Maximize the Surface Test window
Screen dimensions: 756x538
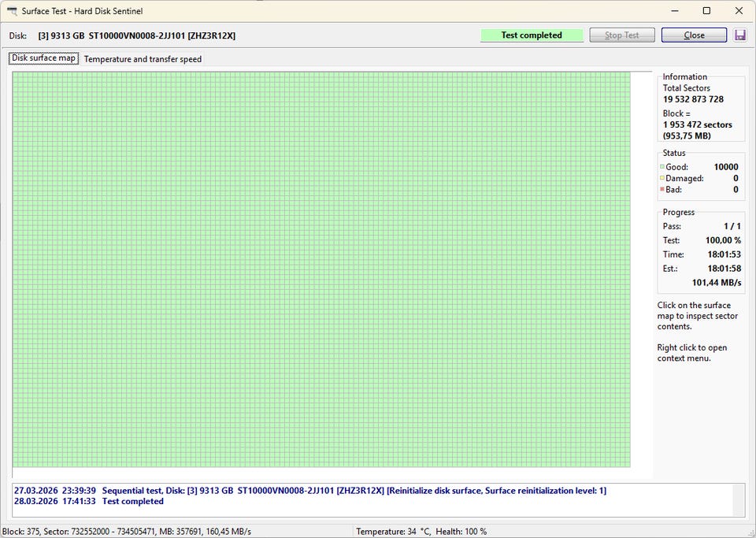point(706,10)
